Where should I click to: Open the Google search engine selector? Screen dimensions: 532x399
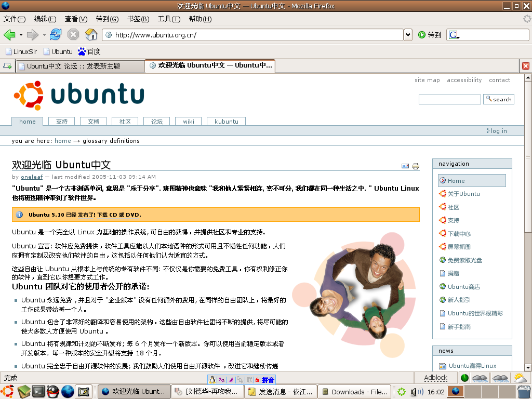(454, 35)
